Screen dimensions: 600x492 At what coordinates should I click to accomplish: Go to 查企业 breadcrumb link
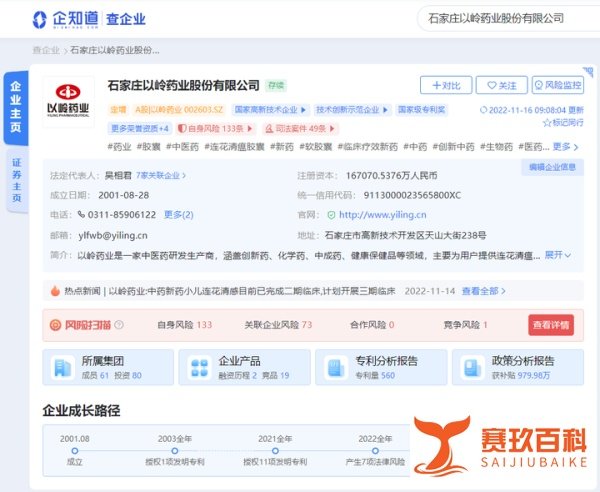coord(46,50)
